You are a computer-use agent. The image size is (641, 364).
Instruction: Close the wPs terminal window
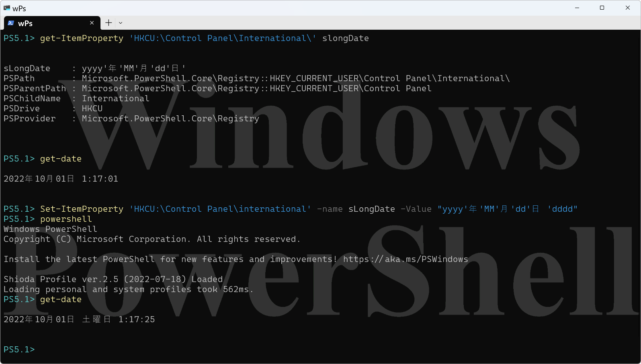[628, 8]
